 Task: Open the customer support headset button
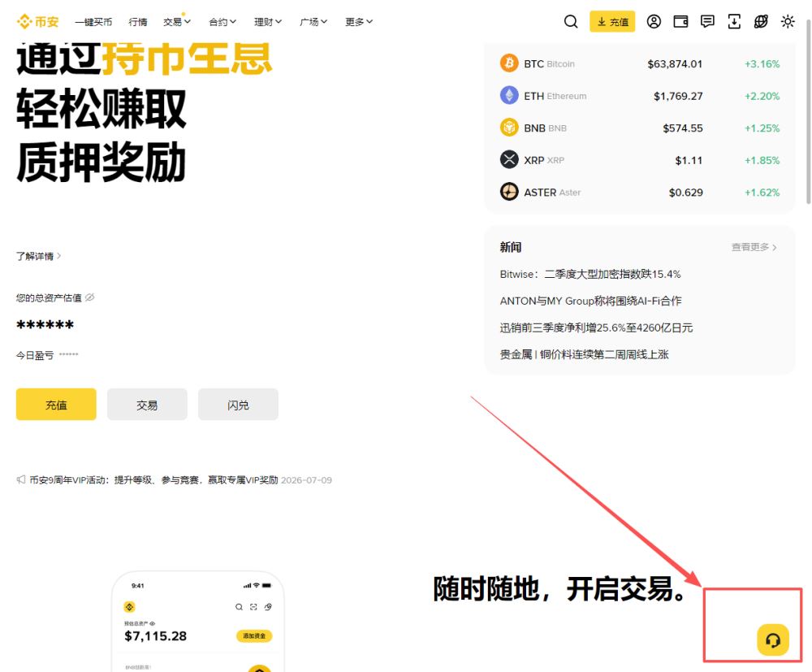tap(773, 639)
